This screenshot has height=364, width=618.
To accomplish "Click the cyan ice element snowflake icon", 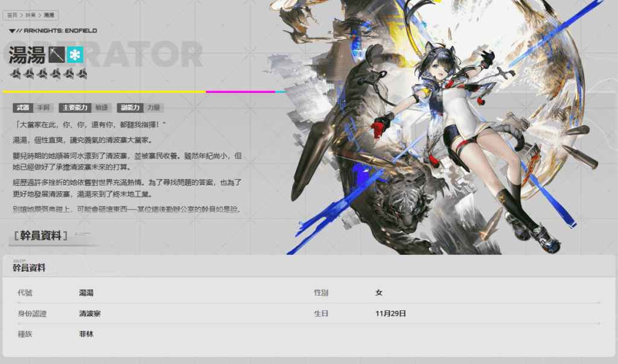I will tap(75, 54).
